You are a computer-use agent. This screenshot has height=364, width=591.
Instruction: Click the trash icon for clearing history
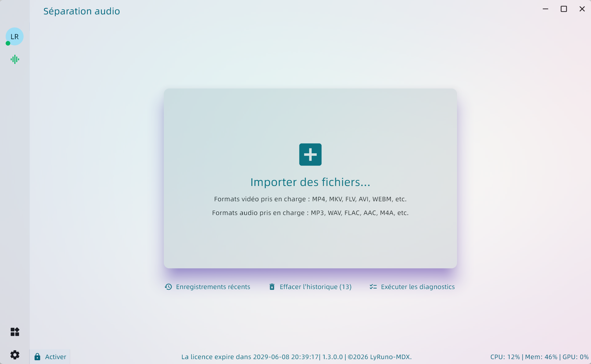tap(272, 287)
